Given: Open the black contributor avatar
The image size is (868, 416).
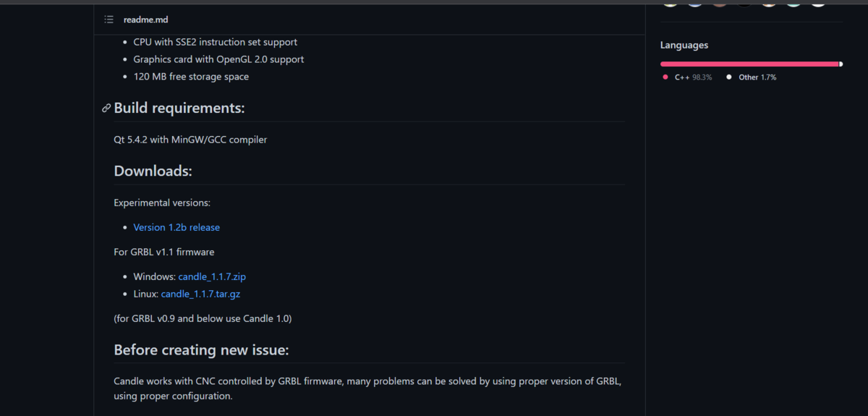Looking at the screenshot, I should click(744, 4).
